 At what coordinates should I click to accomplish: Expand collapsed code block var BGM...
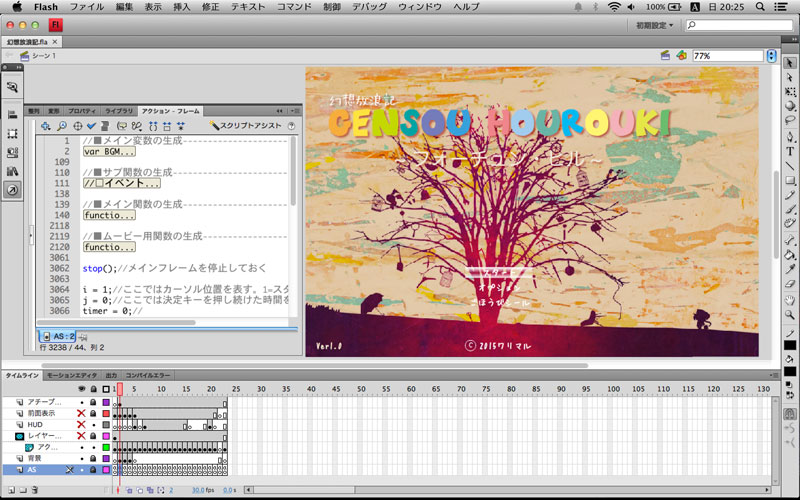click(109, 152)
